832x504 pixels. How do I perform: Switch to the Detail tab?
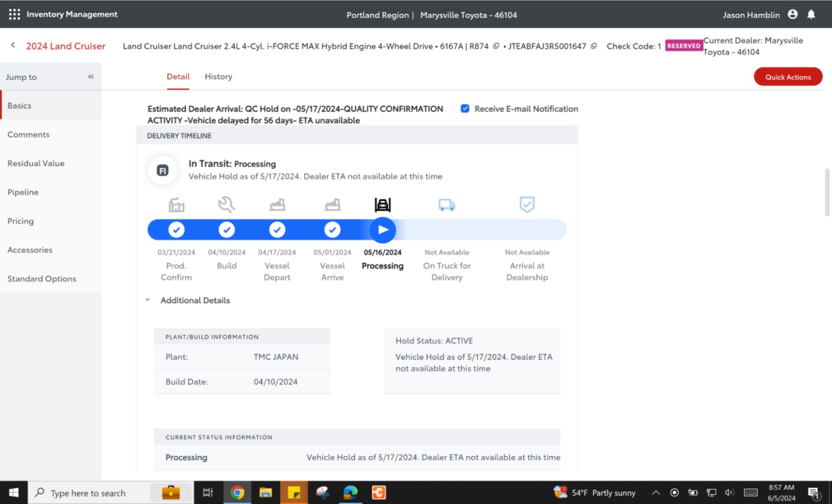pyautogui.click(x=178, y=76)
